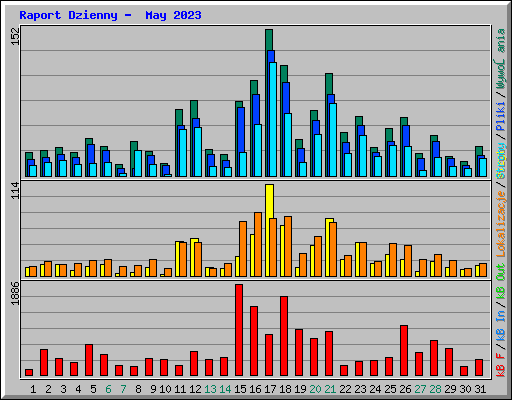This screenshot has height=400, width=512.
Task: Click the yellow bar for day 21
Action: pyautogui.click(x=328, y=247)
